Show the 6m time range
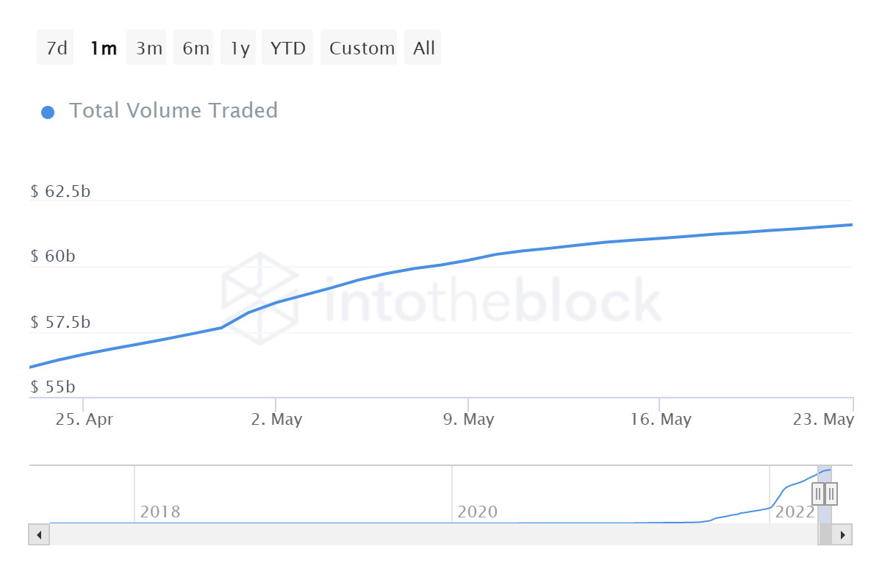 [196, 49]
